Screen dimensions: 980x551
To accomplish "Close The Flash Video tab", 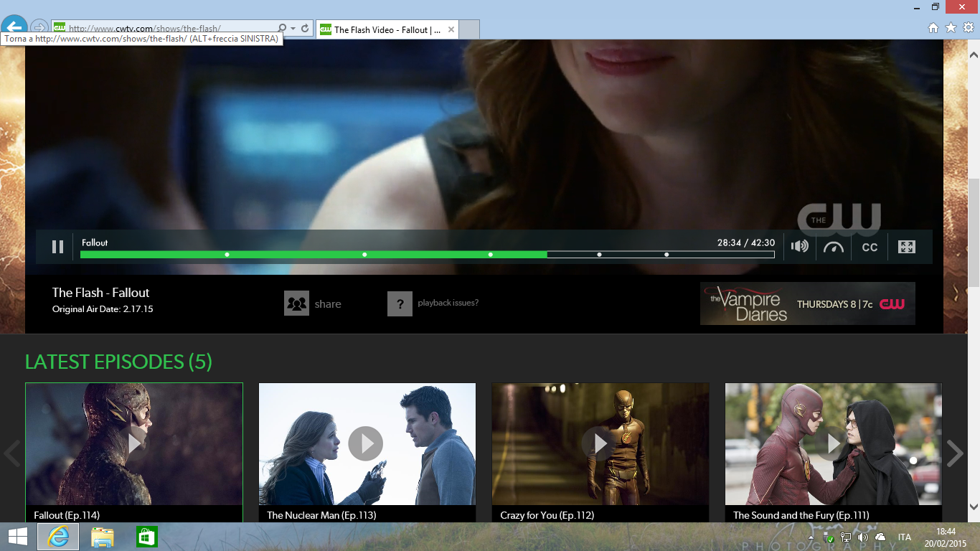I will click(451, 29).
